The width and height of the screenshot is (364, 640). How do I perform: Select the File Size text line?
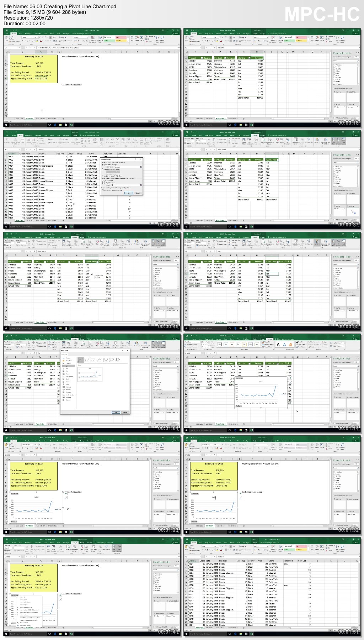point(45,12)
